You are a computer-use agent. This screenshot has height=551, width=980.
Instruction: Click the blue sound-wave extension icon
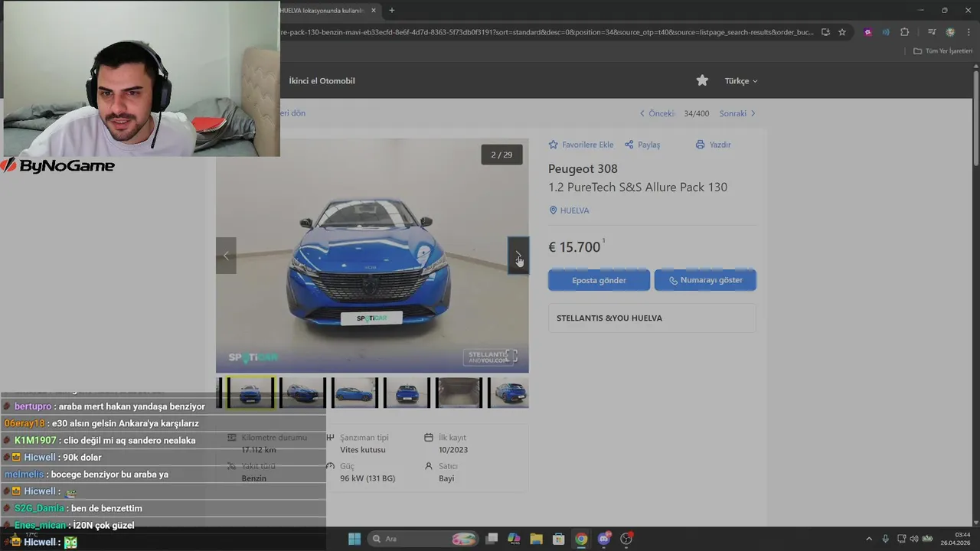(x=886, y=32)
